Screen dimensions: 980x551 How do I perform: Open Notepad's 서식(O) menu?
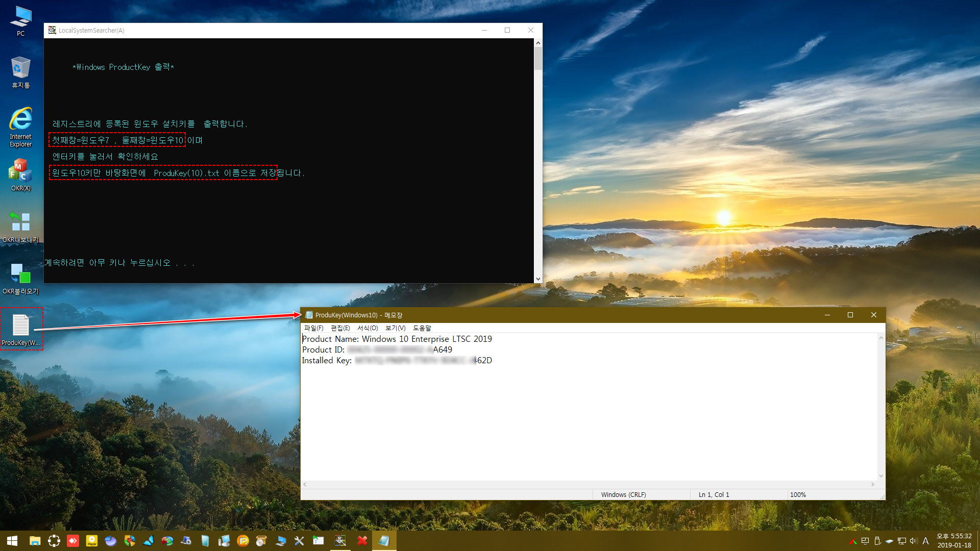pyautogui.click(x=367, y=328)
